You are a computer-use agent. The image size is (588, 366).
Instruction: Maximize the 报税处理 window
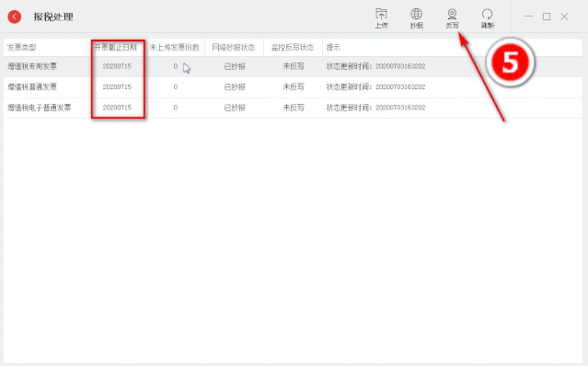click(x=547, y=17)
